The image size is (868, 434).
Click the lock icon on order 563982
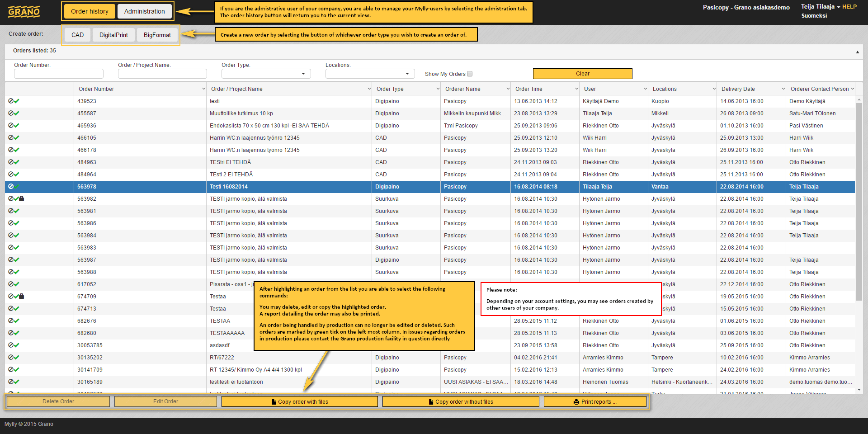coord(22,199)
